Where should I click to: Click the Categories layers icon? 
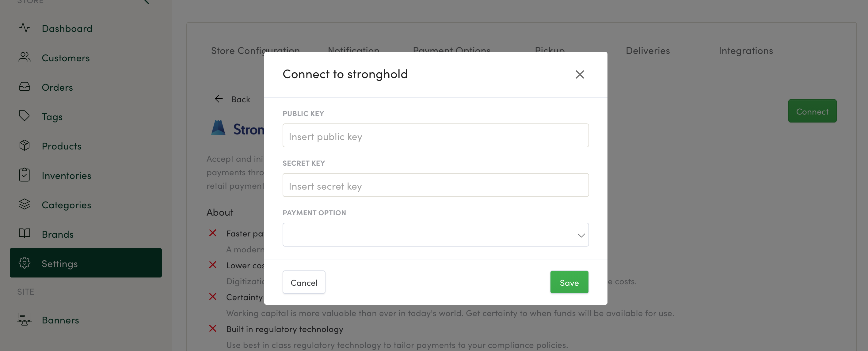pyautogui.click(x=24, y=204)
